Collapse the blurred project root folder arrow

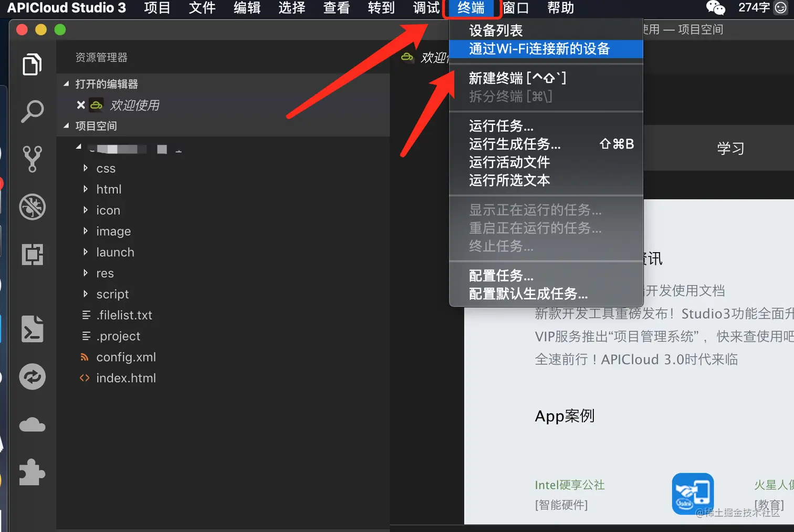click(x=79, y=147)
